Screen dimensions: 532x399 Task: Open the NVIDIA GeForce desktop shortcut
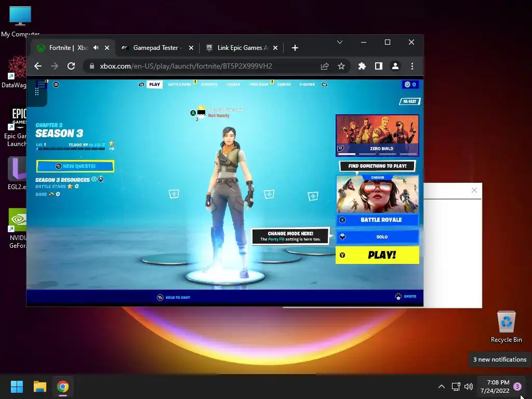point(18,229)
